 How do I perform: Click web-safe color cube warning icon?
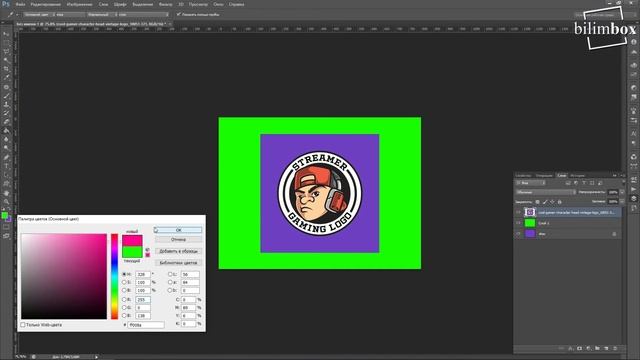click(x=147, y=249)
